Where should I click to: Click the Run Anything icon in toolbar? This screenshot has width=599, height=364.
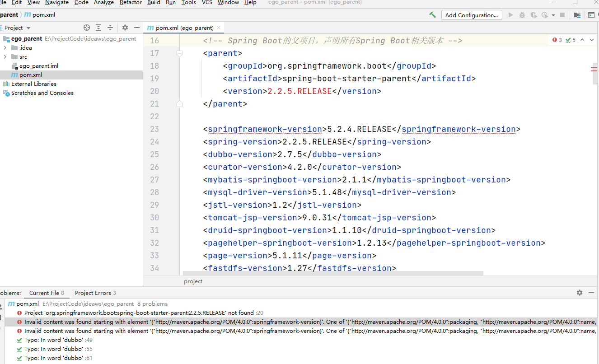(x=591, y=15)
